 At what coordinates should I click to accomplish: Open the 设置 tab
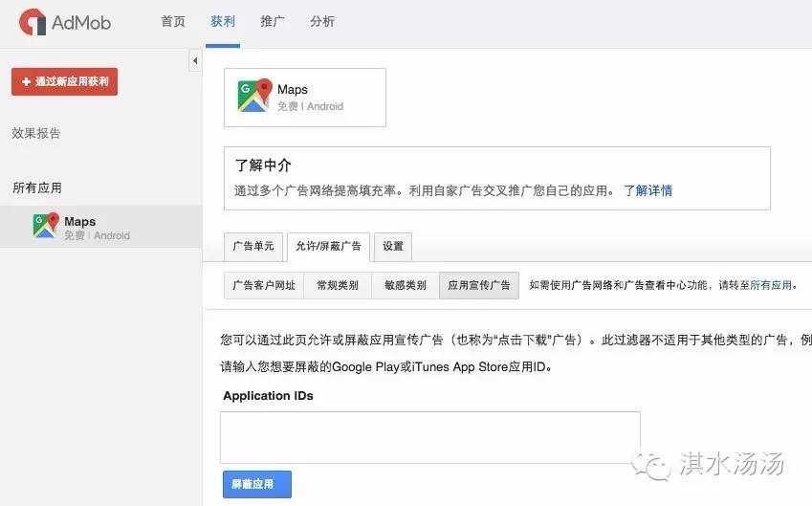pyautogui.click(x=393, y=247)
